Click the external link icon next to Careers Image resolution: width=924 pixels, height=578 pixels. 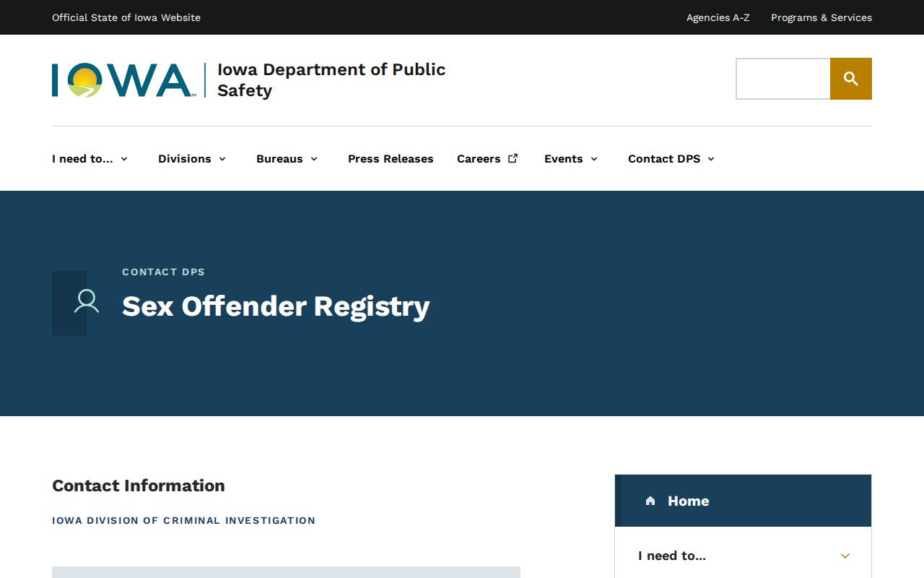(x=513, y=158)
